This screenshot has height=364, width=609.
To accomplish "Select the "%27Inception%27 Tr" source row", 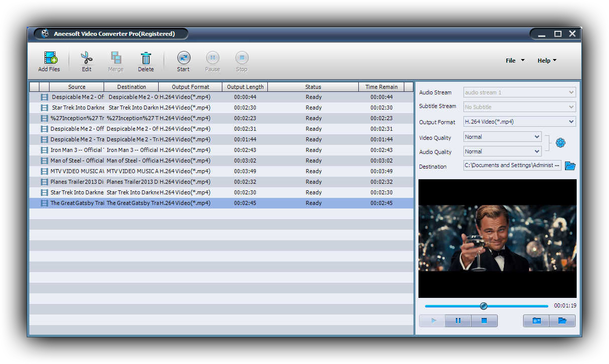I will pos(77,118).
